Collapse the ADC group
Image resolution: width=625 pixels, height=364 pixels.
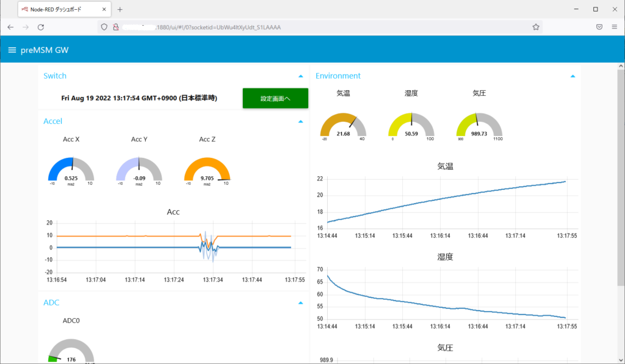pyautogui.click(x=300, y=302)
